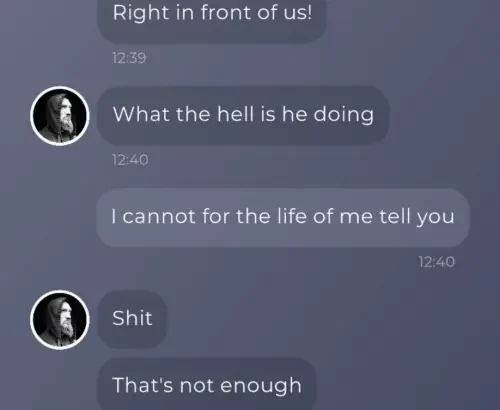Select the 'Right in front of us!' bubble

pyautogui.click(x=212, y=17)
